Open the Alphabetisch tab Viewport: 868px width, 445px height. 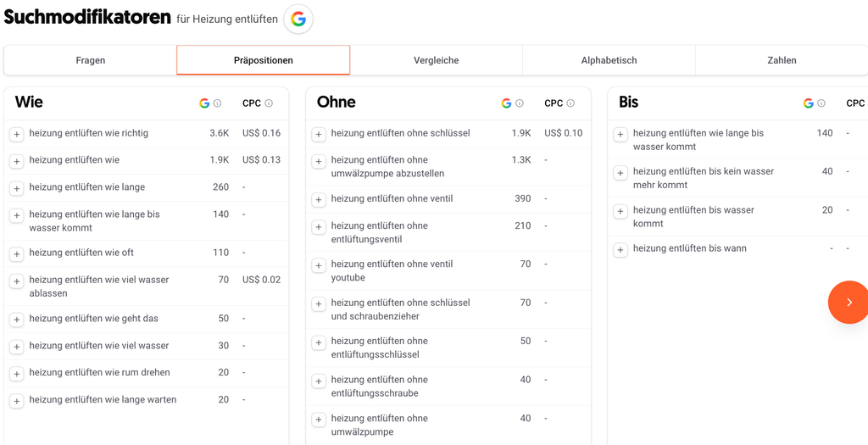[609, 60]
